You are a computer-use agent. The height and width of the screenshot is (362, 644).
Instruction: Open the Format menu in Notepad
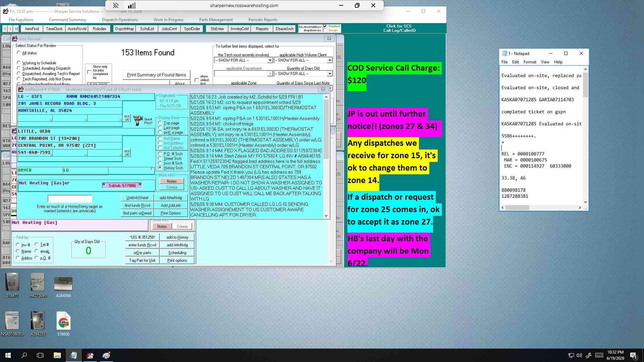tap(530, 62)
